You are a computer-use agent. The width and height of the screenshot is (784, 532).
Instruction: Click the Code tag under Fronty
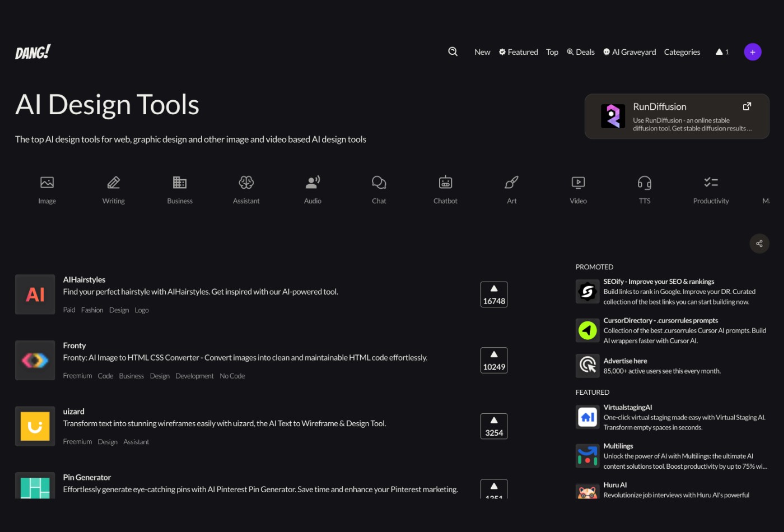tap(105, 376)
